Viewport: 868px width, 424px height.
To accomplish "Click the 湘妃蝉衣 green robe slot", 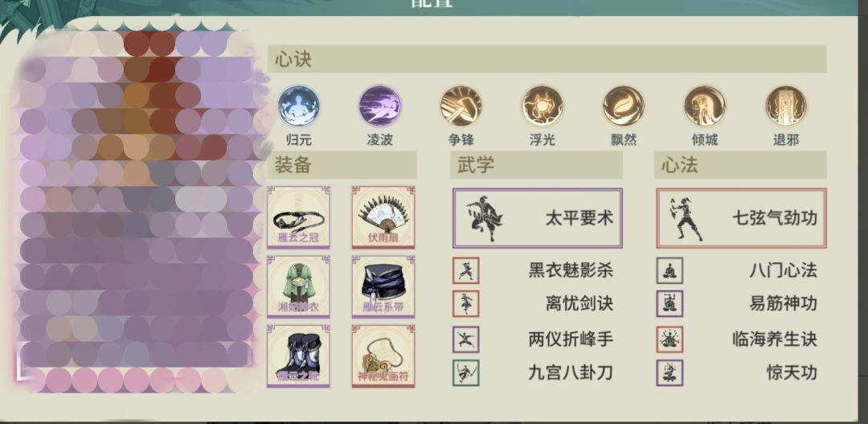I will pyautogui.click(x=299, y=286).
